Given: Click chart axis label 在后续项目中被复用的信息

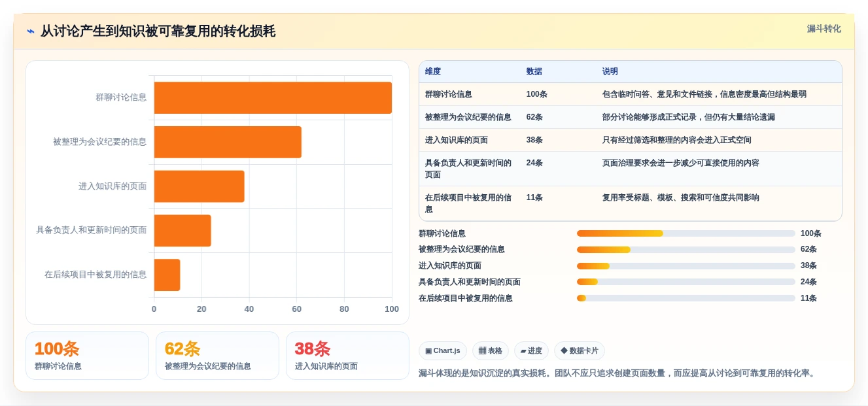Looking at the screenshot, I should point(95,275).
